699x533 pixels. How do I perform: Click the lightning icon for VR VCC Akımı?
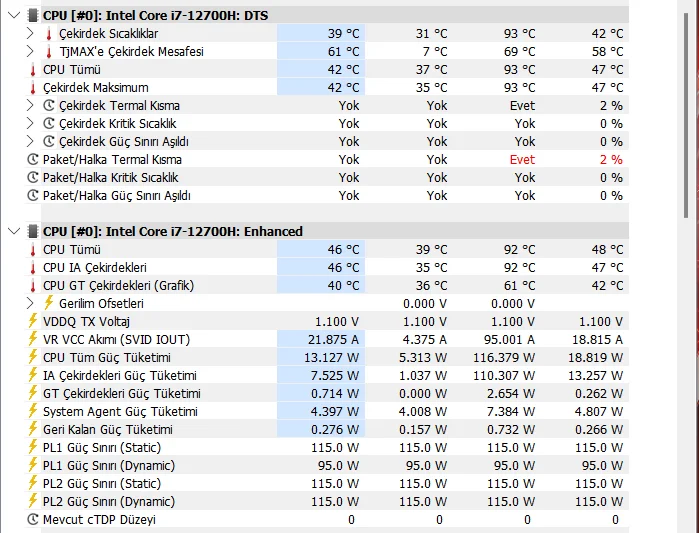point(32,340)
